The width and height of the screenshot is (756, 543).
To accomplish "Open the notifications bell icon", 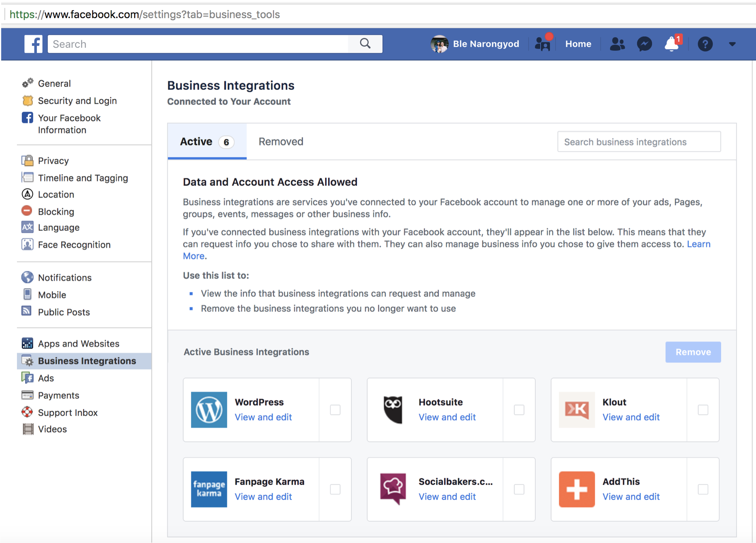I will (x=673, y=43).
